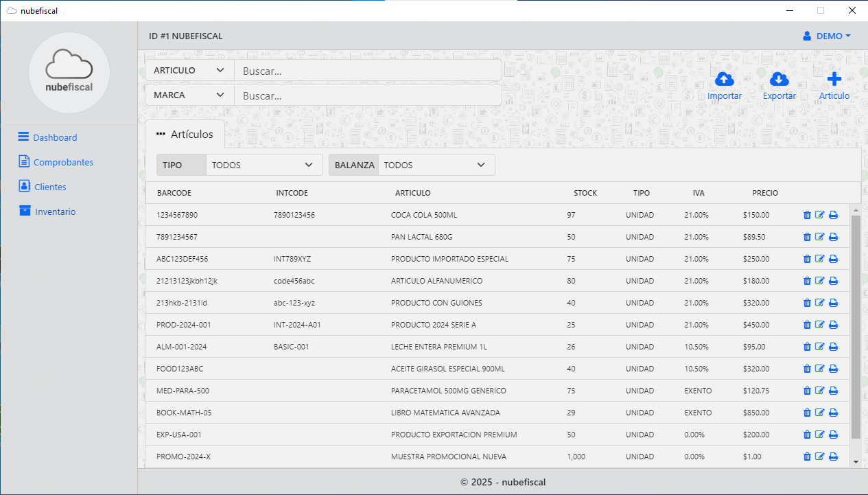Click the ARTICULO search input field
This screenshot has width=868, height=495.
point(367,71)
